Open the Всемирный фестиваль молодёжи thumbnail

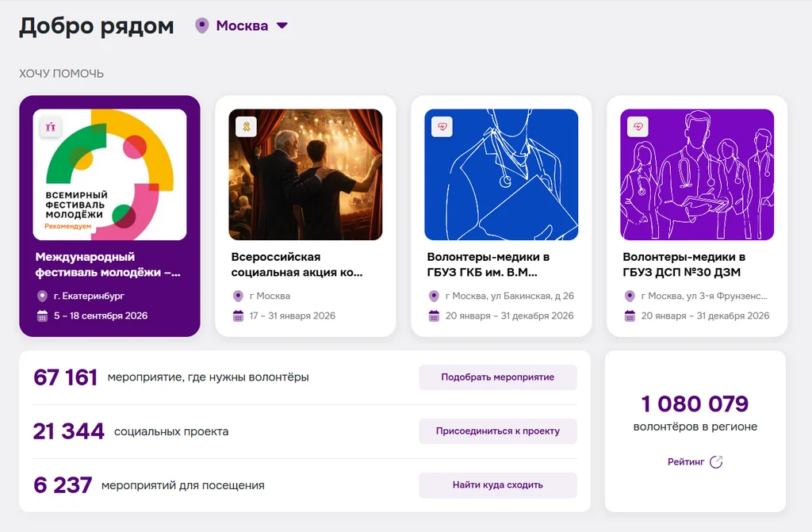[109, 174]
